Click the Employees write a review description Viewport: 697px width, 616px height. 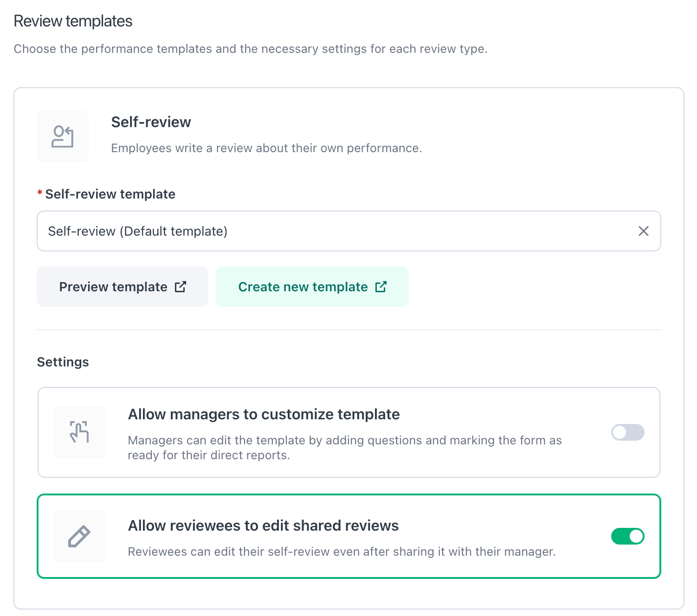point(266,148)
